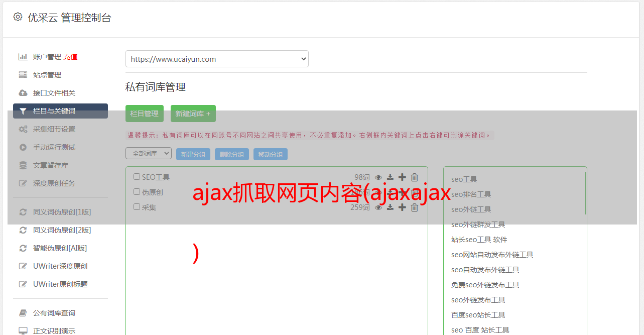The width and height of the screenshot is (644, 335).
Task: Select keyword "seo外链群发工具" in the right list
Action: (478, 225)
